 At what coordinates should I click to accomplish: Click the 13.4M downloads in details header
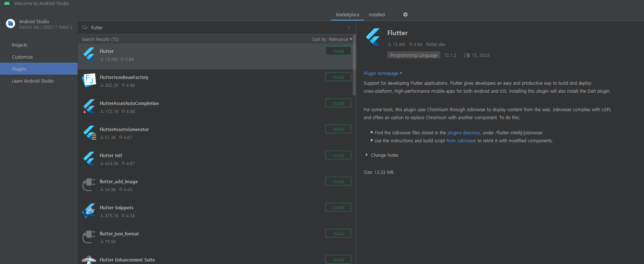click(x=396, y=45)
